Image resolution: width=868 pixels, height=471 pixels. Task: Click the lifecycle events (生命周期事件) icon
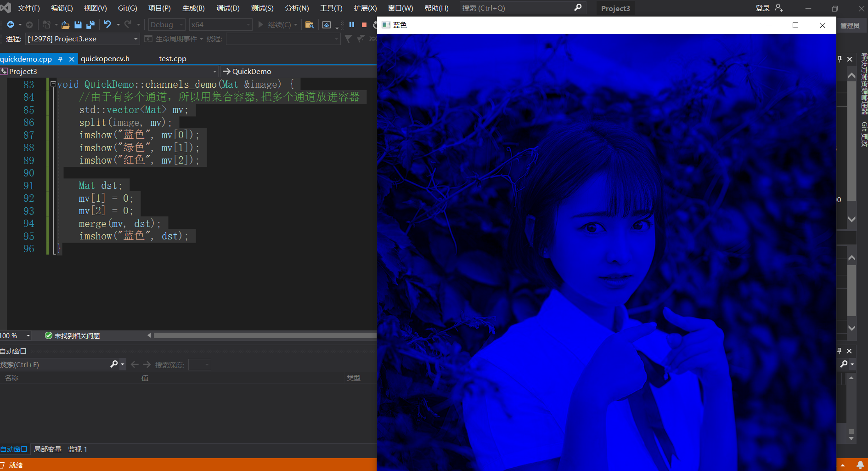click(x=148, y=39)
